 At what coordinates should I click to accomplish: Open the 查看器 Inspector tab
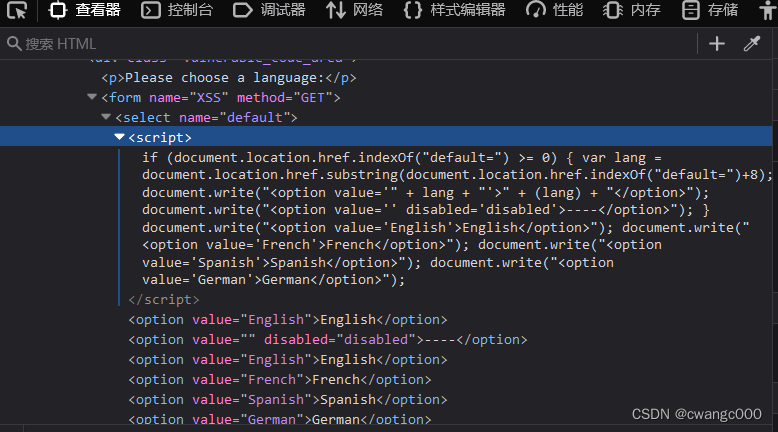pyautogui.click(x=84, y=10)
